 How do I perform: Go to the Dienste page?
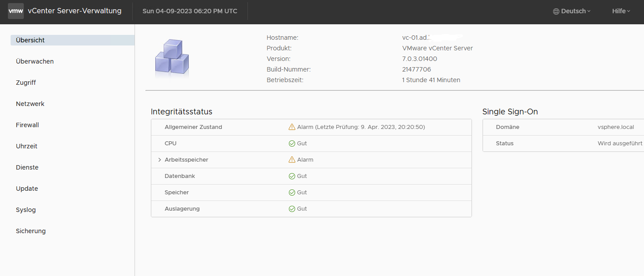(27, 167)
